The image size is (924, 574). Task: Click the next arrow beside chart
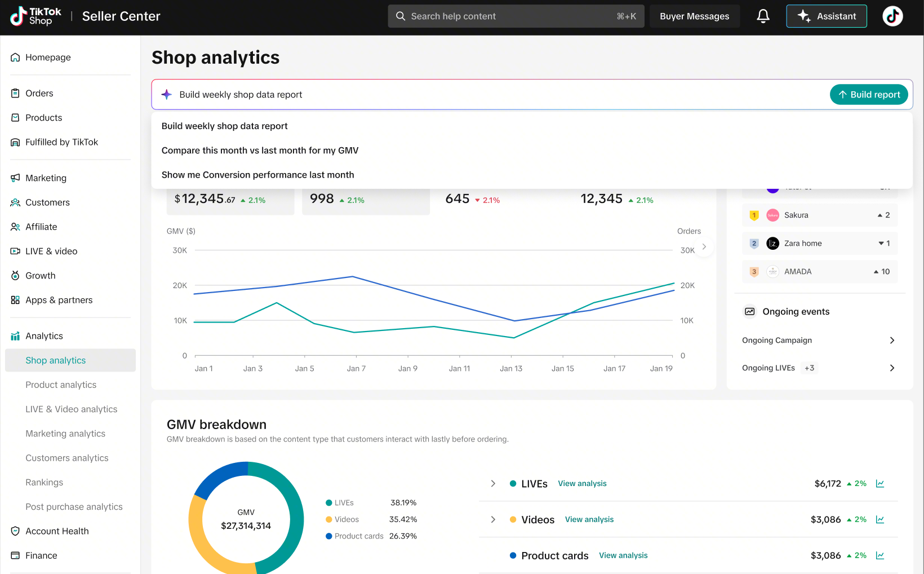pos(704,247)
